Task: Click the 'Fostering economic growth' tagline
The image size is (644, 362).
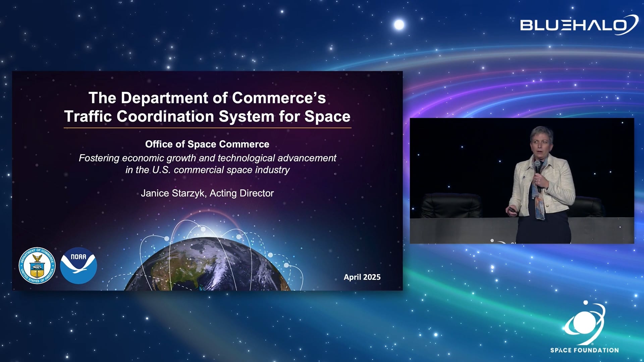Action: (x=207, y=158)
